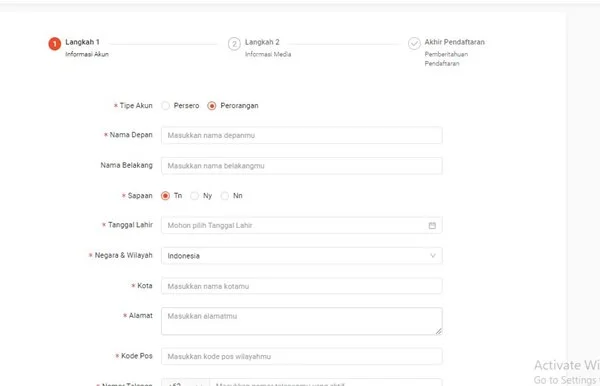
Task: Click the Kode Pos input field
Action: (x=302, y=356)
